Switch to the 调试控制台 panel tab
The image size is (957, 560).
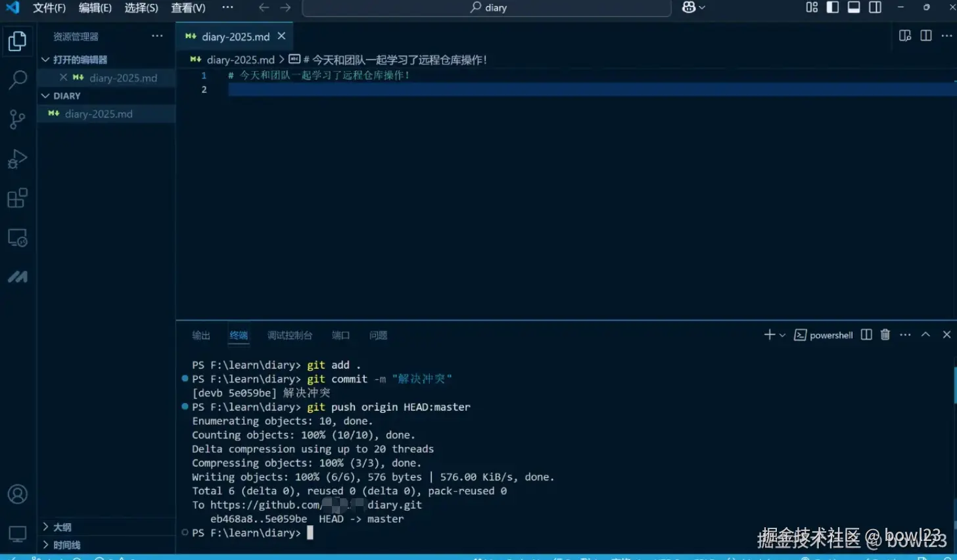(290, 335)
